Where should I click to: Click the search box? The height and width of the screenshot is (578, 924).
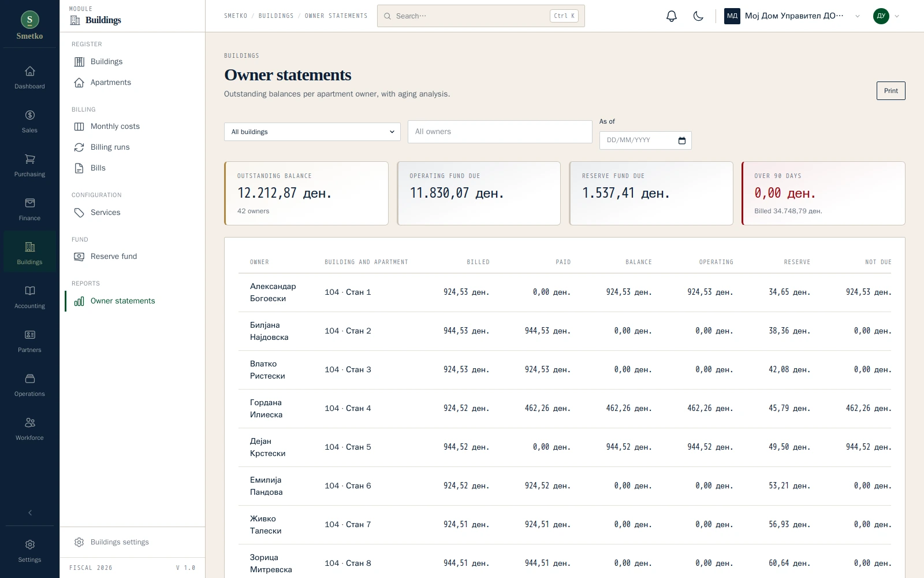point(481,16)
